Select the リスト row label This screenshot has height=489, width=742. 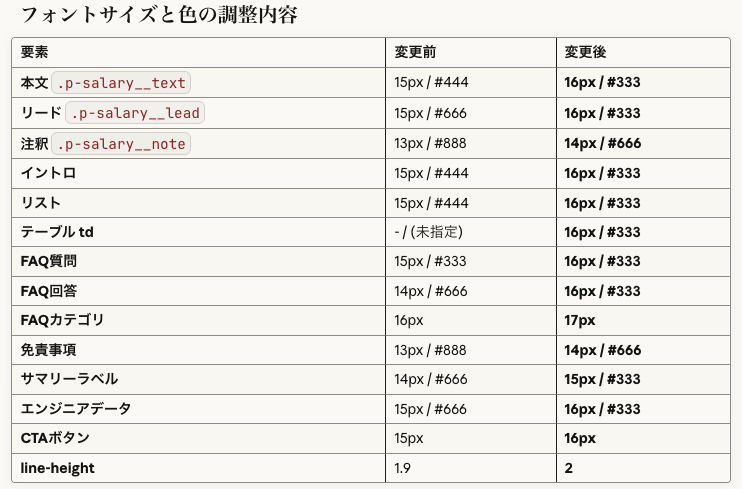tap(41, 203)
